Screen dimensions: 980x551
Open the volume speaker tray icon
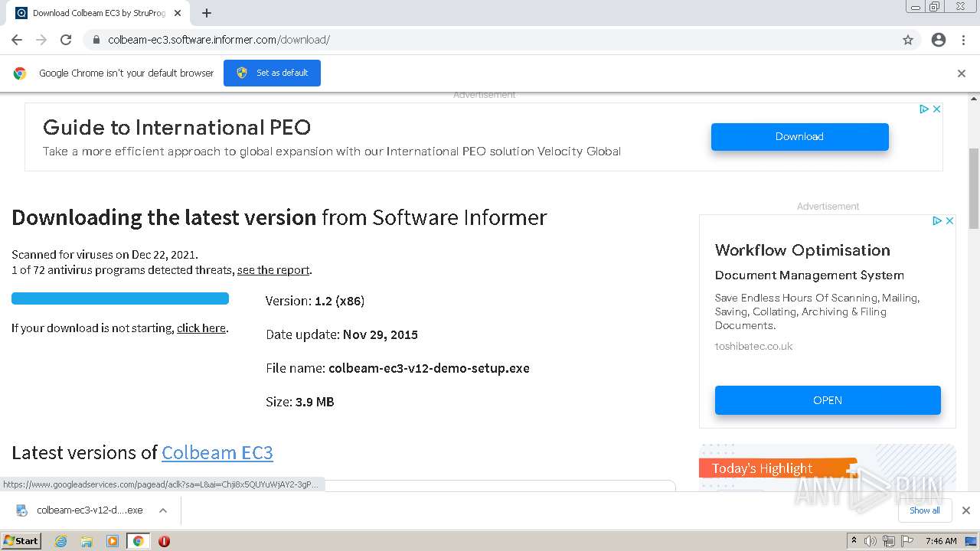(x=871, y=541)
